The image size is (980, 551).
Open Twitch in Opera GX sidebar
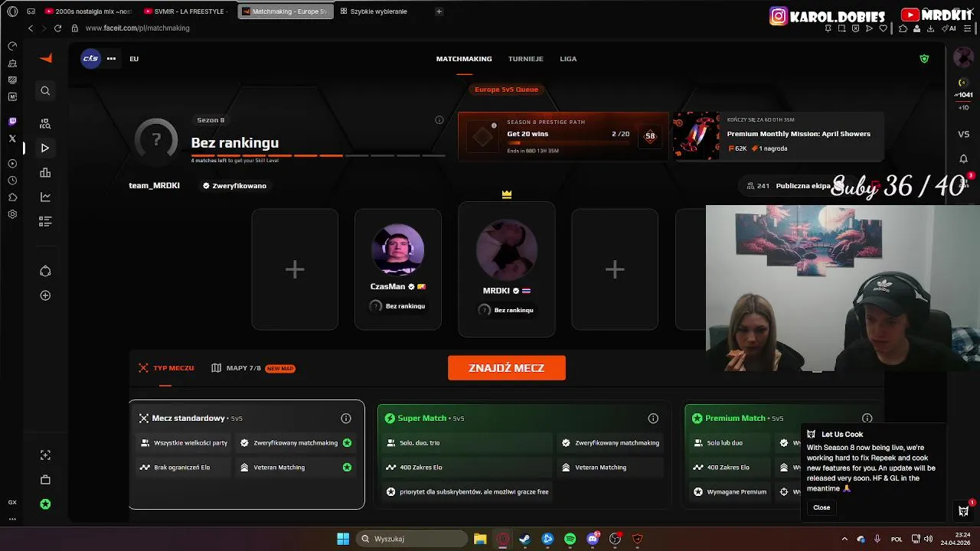12,122
